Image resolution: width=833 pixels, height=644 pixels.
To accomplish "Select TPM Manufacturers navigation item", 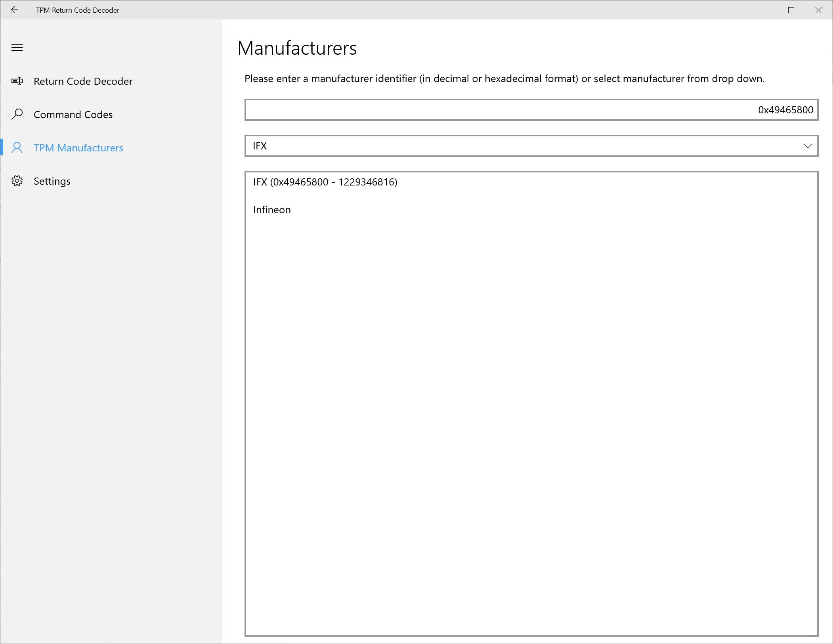I will click(78, 148).
